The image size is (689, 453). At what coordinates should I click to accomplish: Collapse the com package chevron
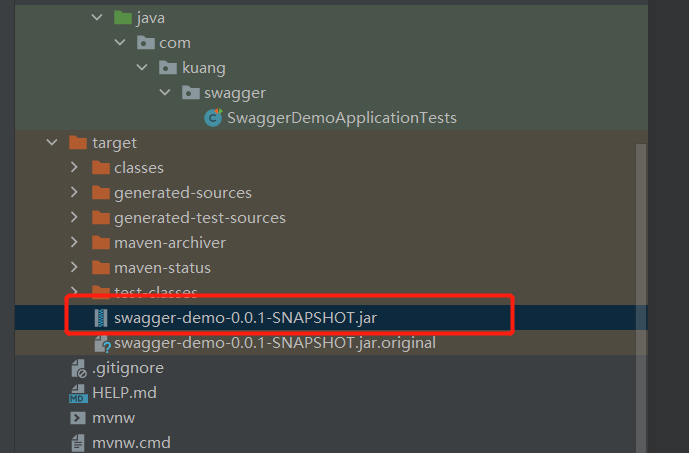point(120,43)
